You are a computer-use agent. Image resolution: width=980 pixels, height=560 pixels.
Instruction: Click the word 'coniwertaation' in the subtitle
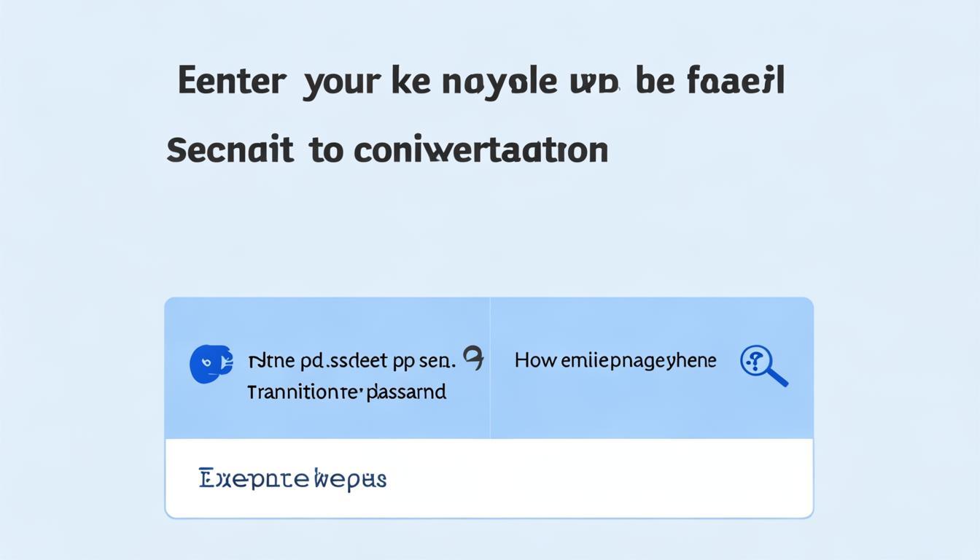coord(481,149)
